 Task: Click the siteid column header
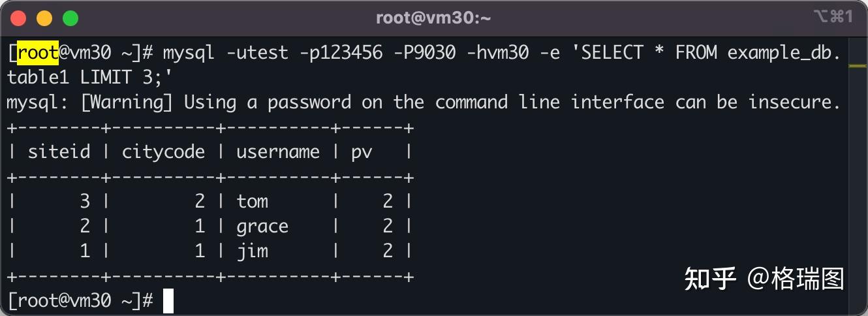(x=59, y=152)
